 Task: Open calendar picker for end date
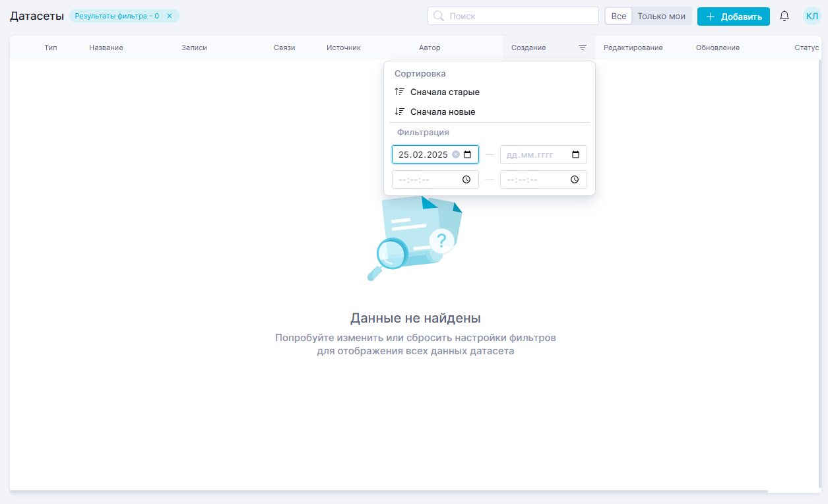point(575,154)
